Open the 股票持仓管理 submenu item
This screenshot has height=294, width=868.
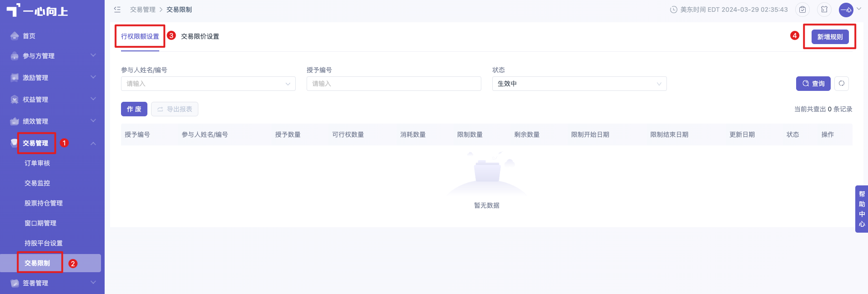pyautogui.click(x=44, y=203)
